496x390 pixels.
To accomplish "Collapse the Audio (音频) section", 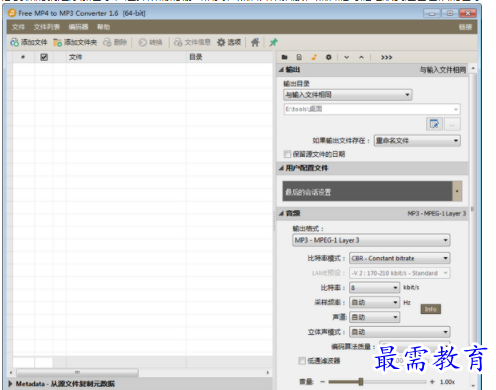I will point(281,213).
